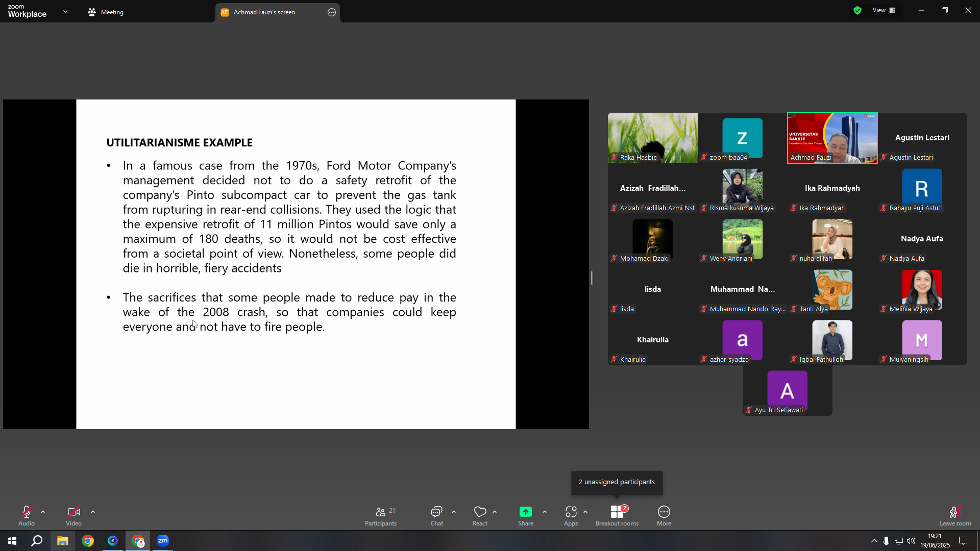The height and width of the screenshot is (551, 980).
Task: Unmute microphone with Audio button
Action: click(x=27, y=515)
